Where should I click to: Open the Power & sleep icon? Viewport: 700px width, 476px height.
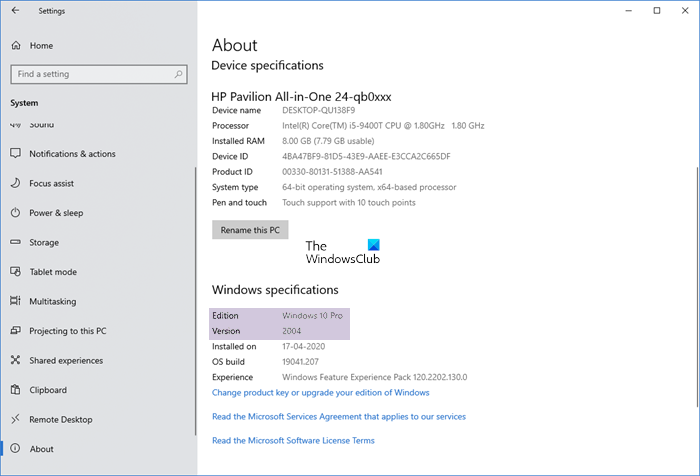(x=16, y=213)
